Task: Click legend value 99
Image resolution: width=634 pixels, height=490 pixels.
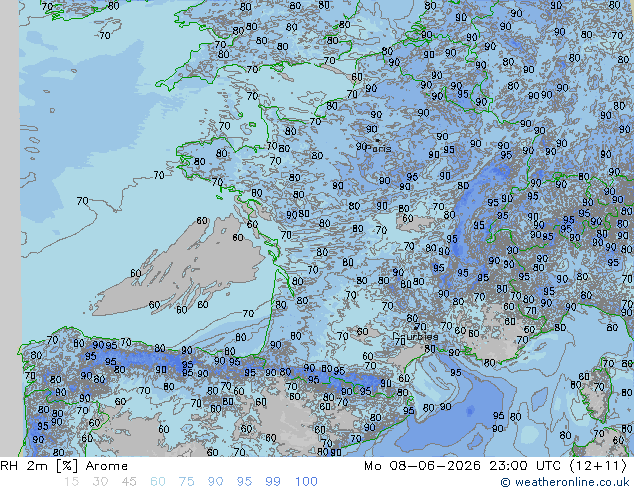Action: (273, 482)
